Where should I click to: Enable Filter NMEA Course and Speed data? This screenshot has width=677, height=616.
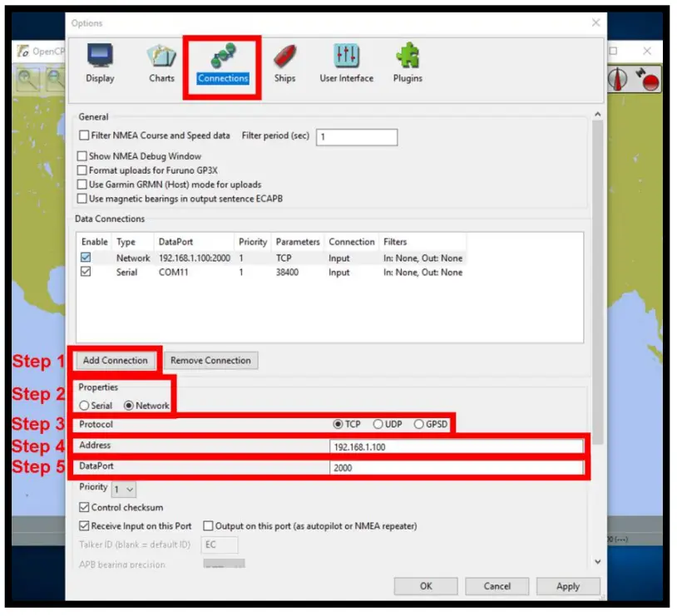[x=84, y=136]
